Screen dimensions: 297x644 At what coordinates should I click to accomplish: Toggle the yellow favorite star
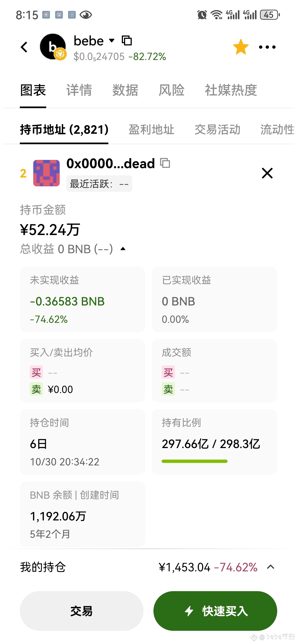(241, 47)
